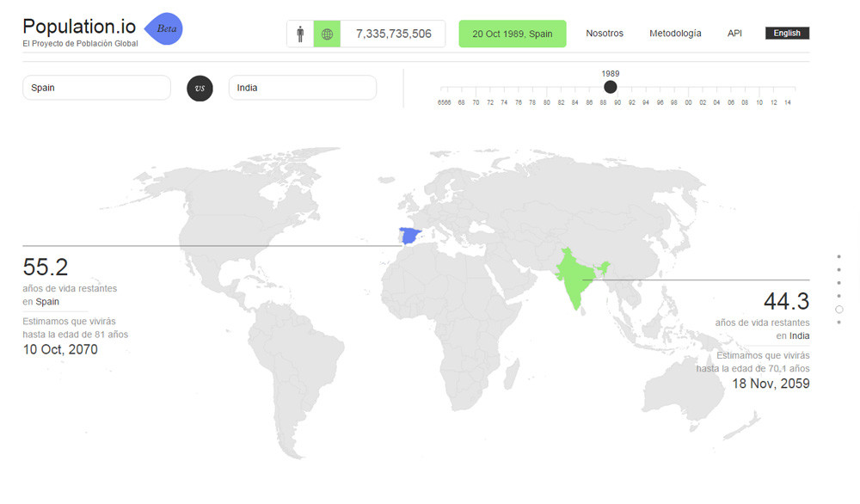
Task: Click the 1989 timeline slider handle
Action: [x=610, y=87]
